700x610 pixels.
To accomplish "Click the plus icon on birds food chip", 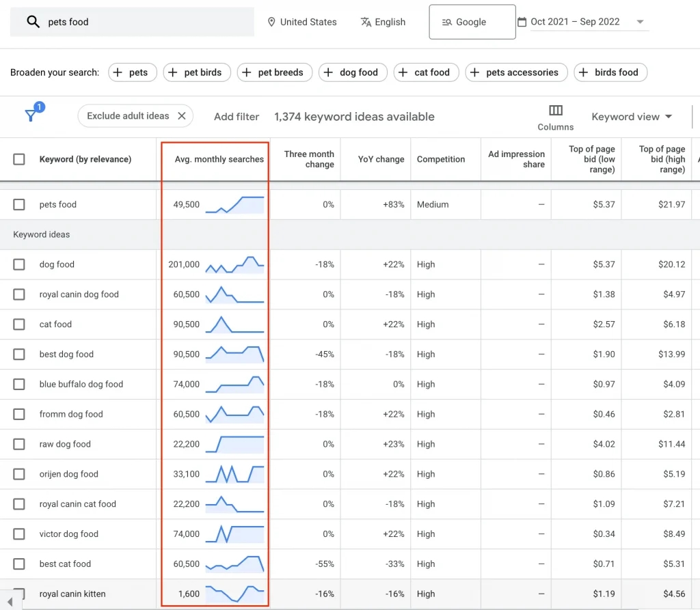I will tap(583, 72).
